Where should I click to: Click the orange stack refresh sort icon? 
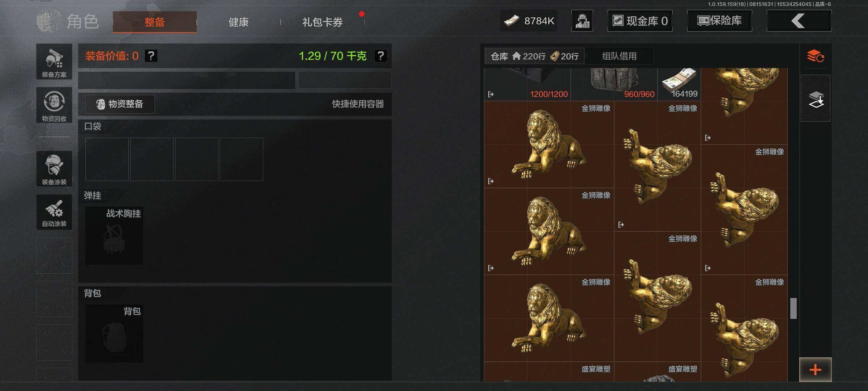815,56
